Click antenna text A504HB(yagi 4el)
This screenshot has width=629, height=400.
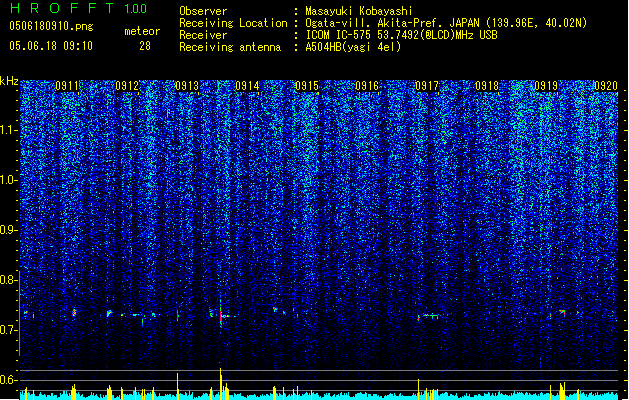353,47
